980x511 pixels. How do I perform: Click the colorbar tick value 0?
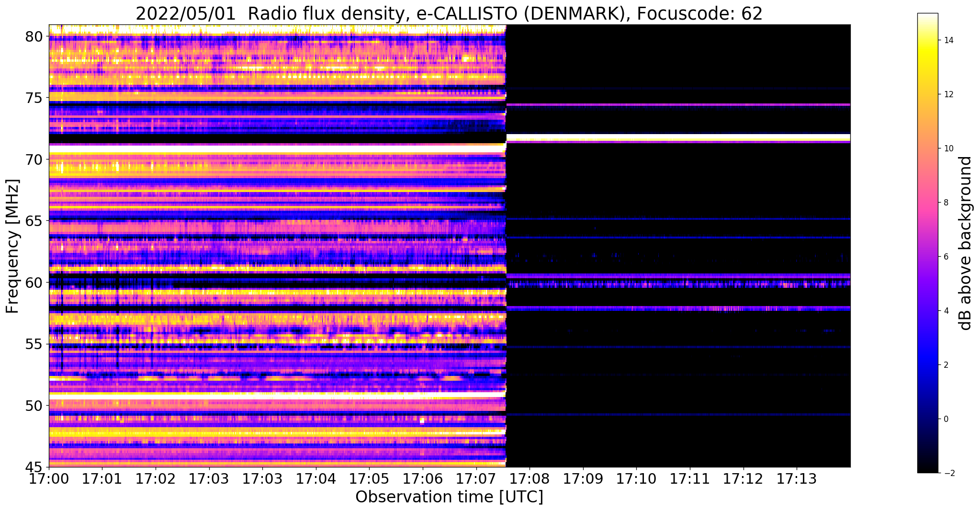point(946,419)
